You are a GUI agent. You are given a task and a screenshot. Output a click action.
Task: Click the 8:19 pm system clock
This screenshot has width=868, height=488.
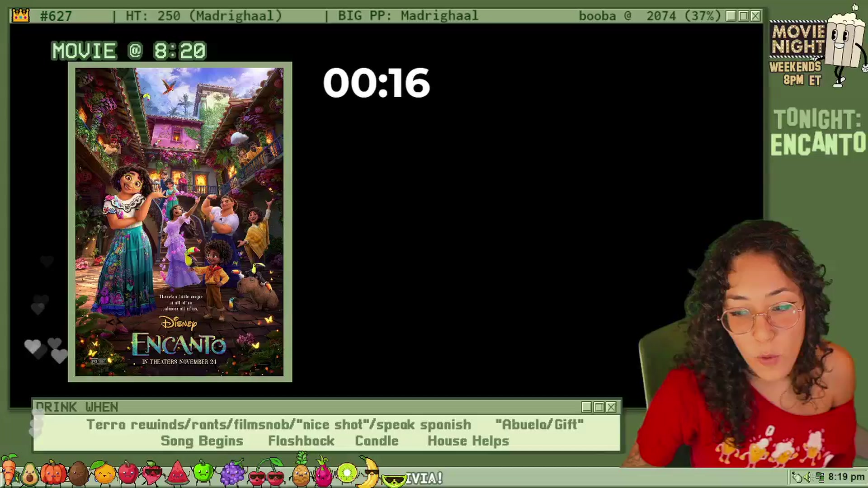coord(846,477)
